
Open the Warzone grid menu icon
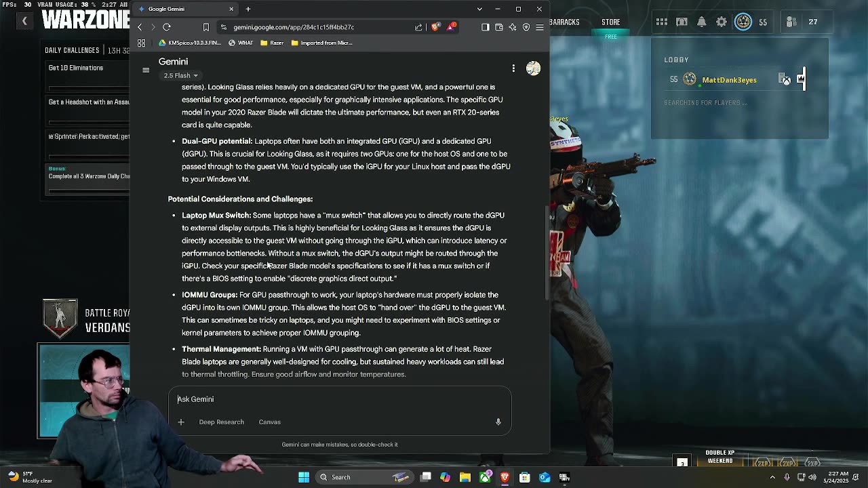coord(661,22)
